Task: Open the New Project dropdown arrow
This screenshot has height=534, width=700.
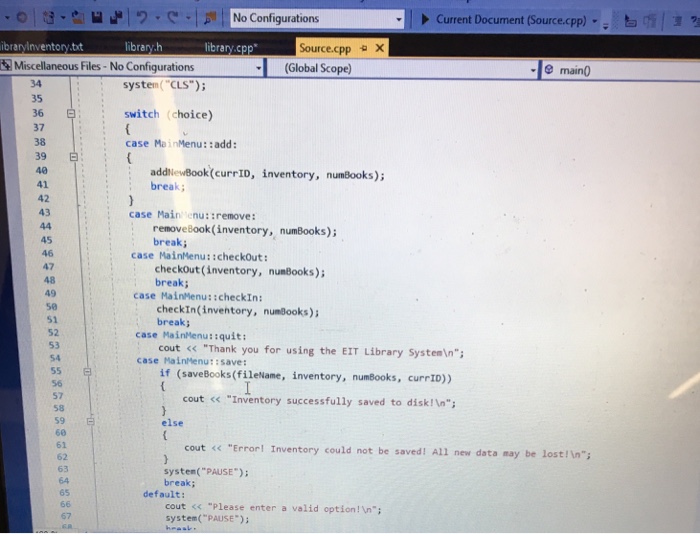Action: coord(63,17)
